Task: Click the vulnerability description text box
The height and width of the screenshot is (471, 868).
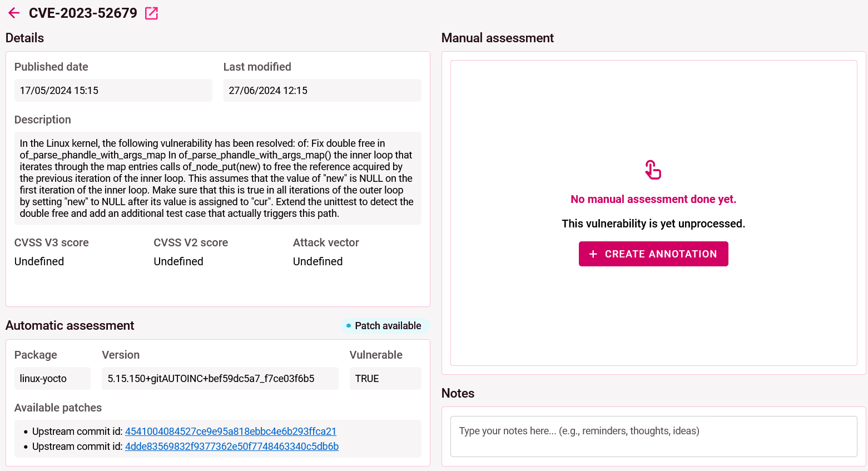Action: [217, 179]
